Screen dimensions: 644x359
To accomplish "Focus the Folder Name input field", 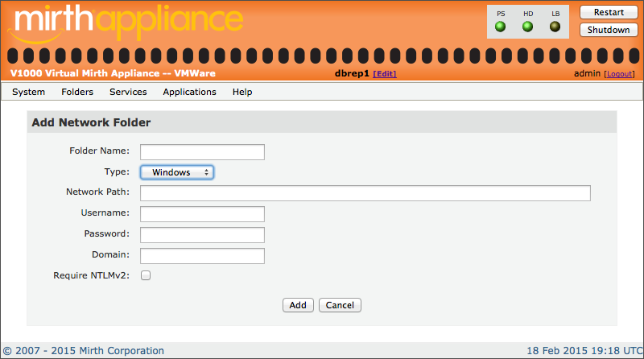I will coord(203,152).
